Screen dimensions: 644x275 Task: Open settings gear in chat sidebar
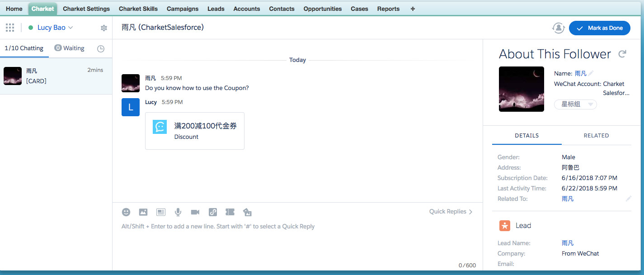click(x=104, y=28)
